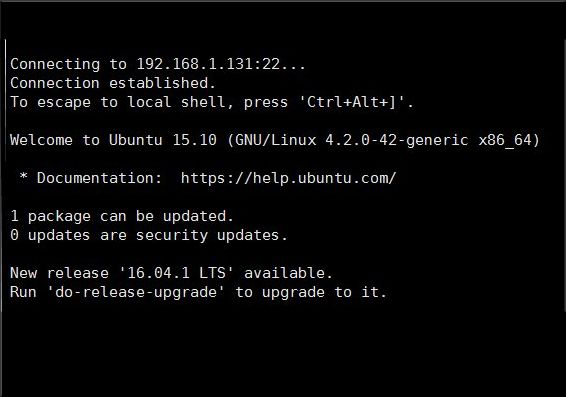Click 'Welcome to Ubuntu 15.10' text
The width and height of the screenshot is (566, 397).
point(113,140)
